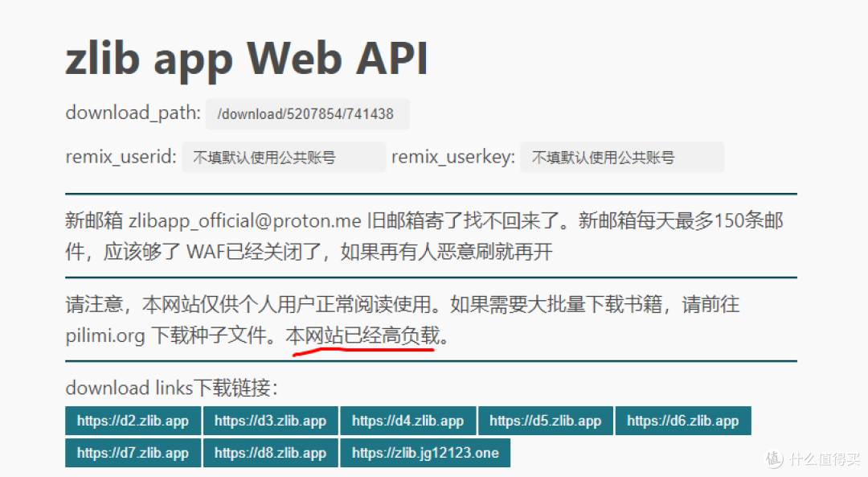
Task: Open the https://zlib.jg12123.one download link
Action: 425,453
